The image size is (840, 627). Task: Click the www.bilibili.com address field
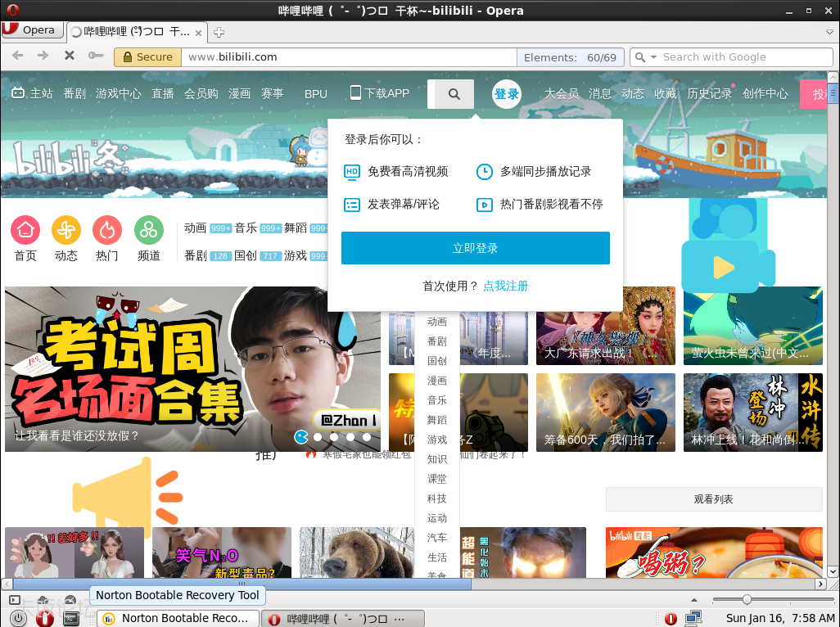pos(350,57)
